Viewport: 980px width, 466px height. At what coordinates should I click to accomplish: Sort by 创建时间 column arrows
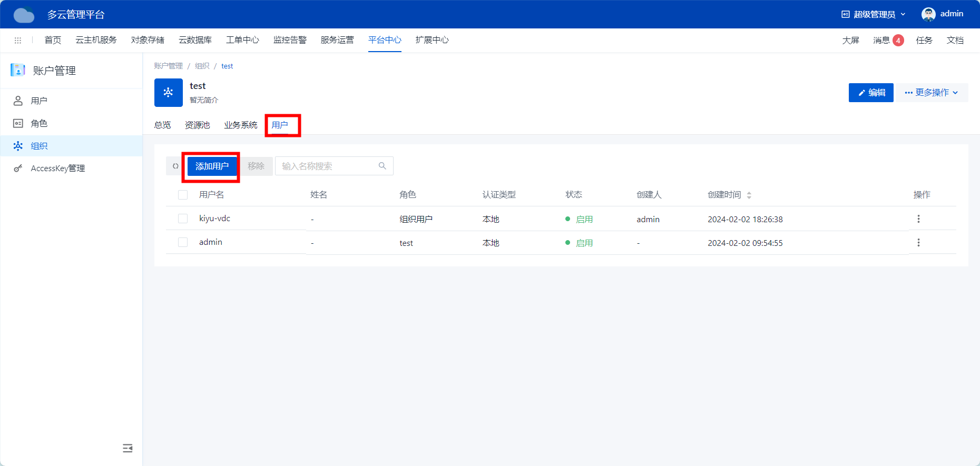749,195
